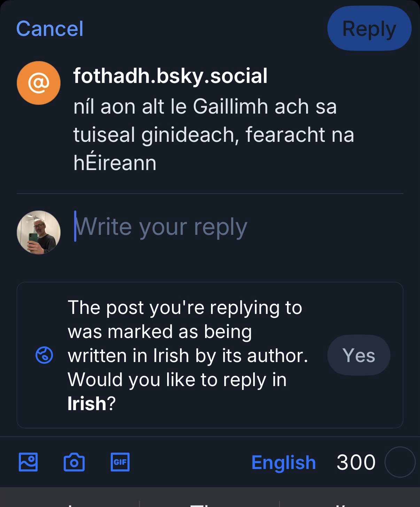
Task: Tap the original Irish post text
Action: tap(213, 135)
